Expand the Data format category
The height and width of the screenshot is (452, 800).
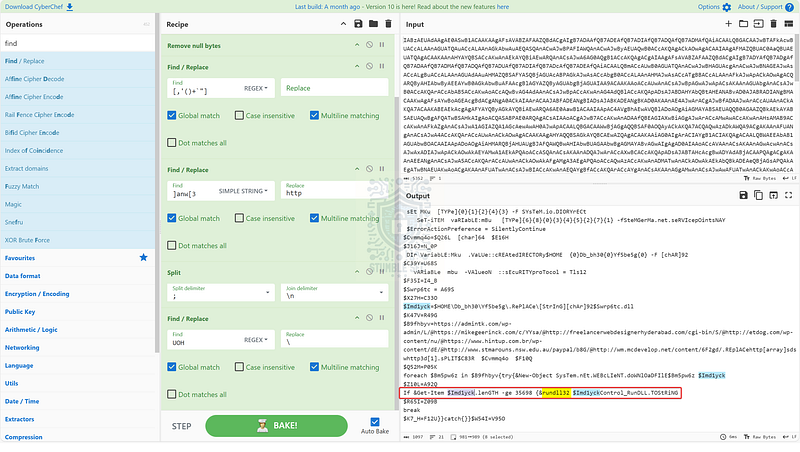(77, 275)
